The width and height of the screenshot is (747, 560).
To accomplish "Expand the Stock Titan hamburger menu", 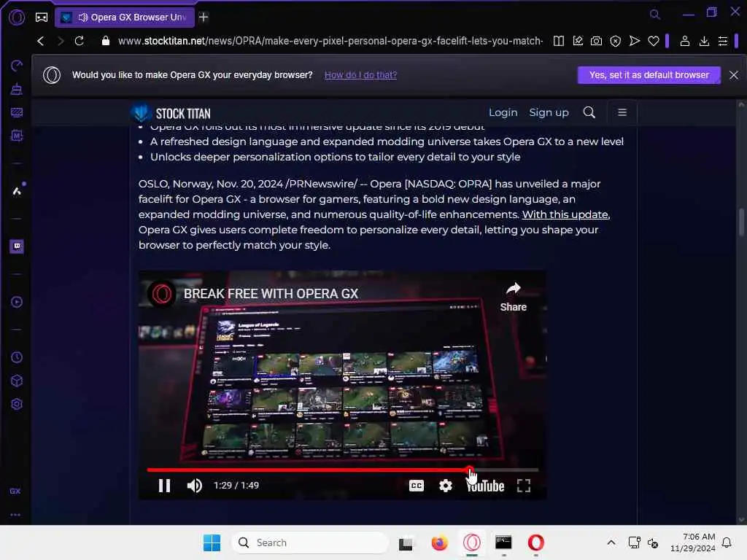I will 622,112.
